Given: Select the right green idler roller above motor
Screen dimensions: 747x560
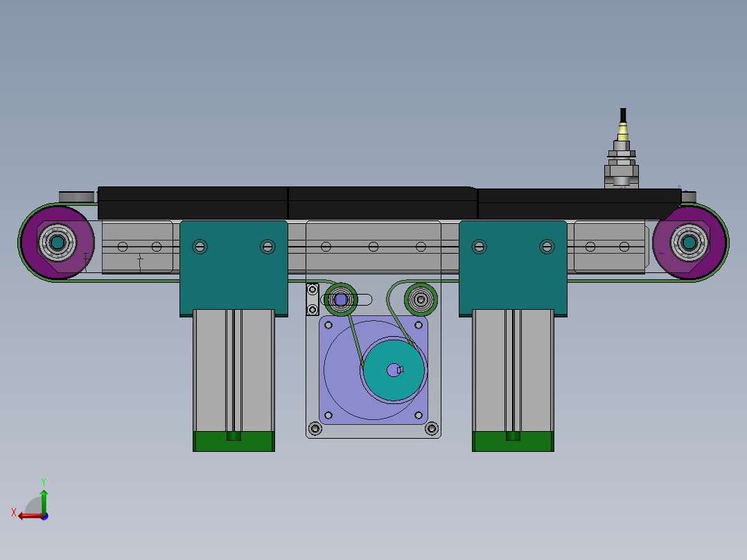Looking at the screenshot, I should coord(421,299).
